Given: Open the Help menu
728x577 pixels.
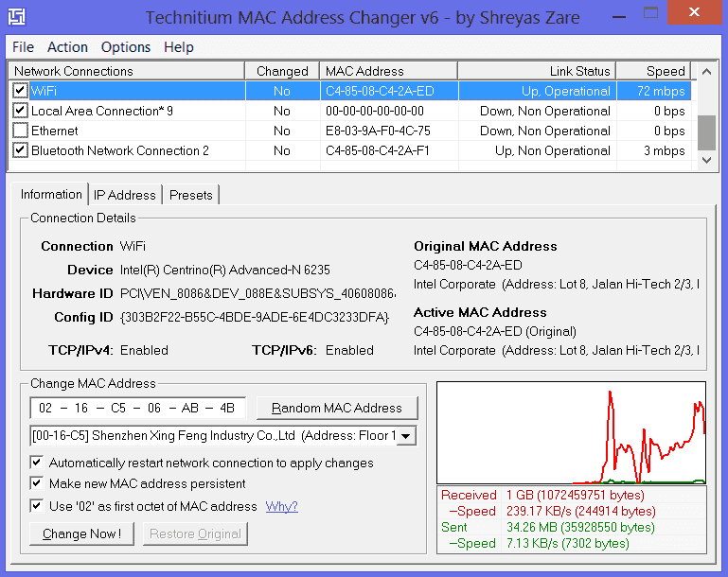Looking at the screenshot, I should coord(179,47).
